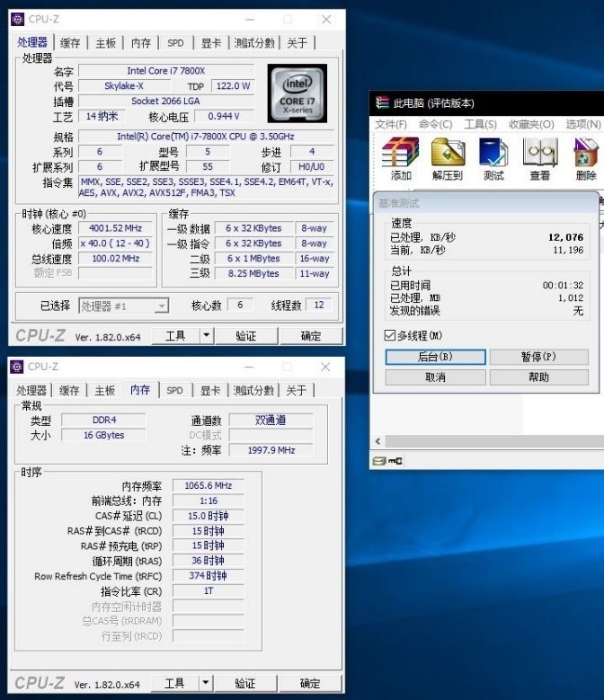
Task: Select 处理器 tab in top CPU-Z
Action: pyautogui.click(x=32, y=42)
